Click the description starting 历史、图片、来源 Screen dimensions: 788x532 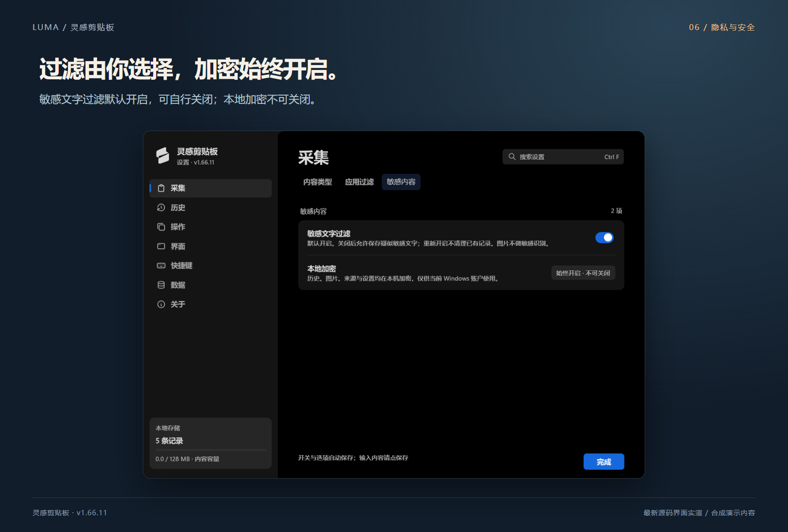403,278
